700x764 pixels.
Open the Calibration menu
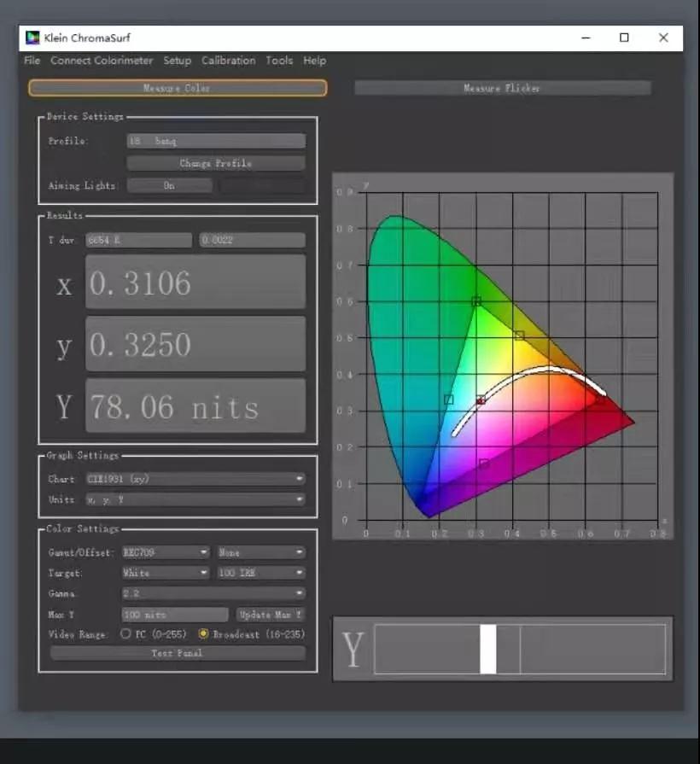click(228, 61)
